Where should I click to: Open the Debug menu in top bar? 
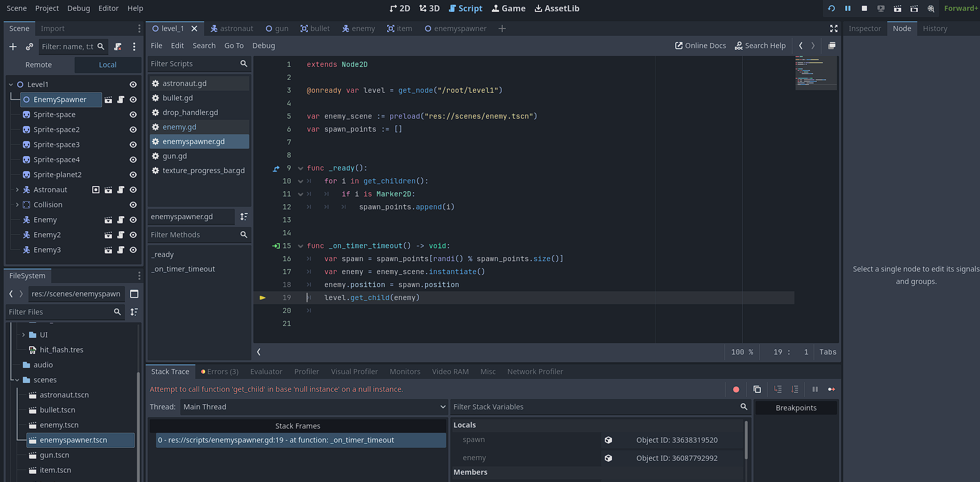tap(78, 8)
